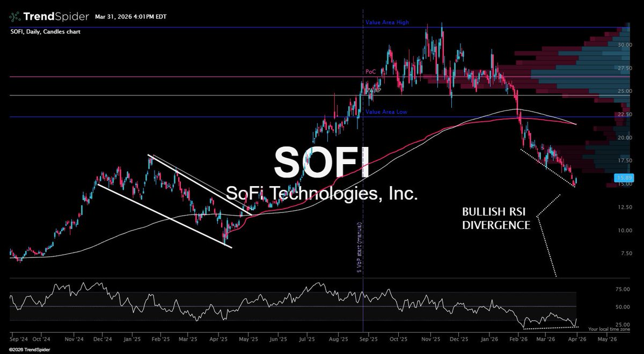Click the Oct '25 date label

(x=398, y=340)
